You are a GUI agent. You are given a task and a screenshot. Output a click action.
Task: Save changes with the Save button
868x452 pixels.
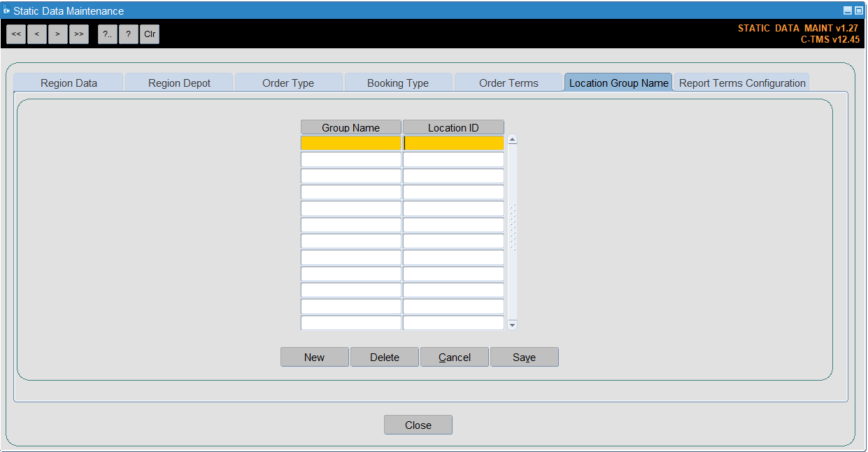coord(525,357)
